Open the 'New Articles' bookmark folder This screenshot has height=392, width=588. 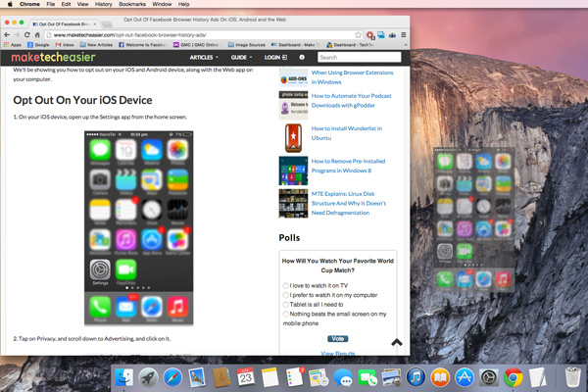click(96, 45)
